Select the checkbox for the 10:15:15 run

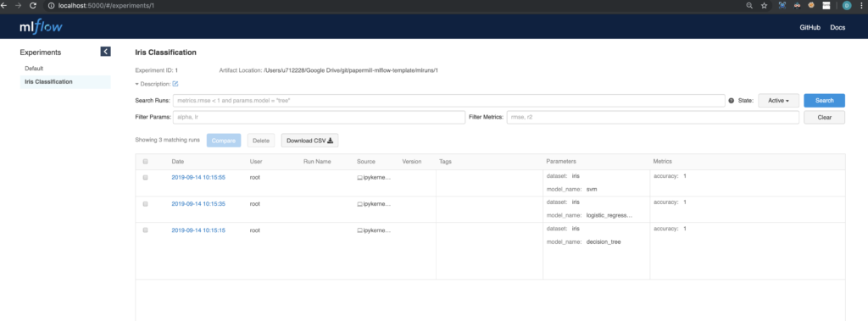coord(146,230)
